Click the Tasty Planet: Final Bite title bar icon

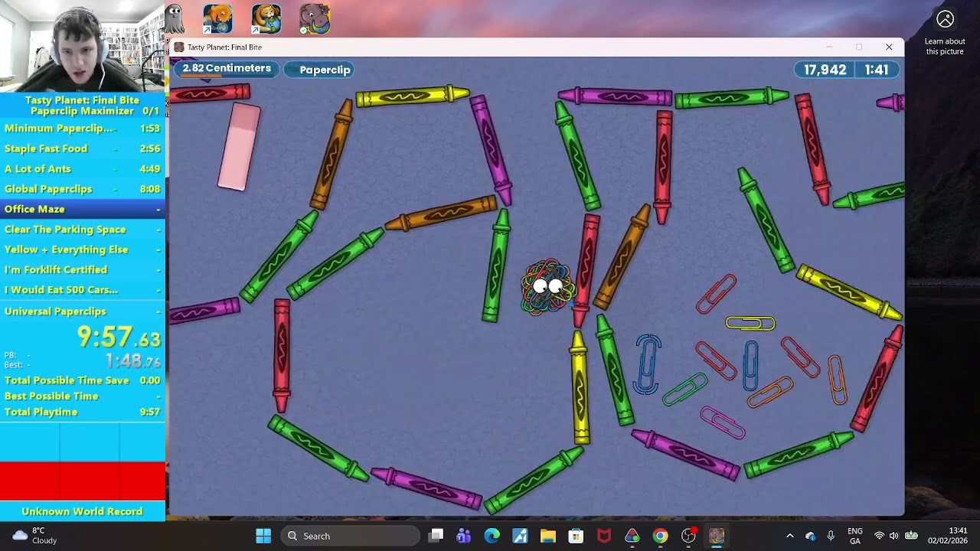click(x=179, y=47)
